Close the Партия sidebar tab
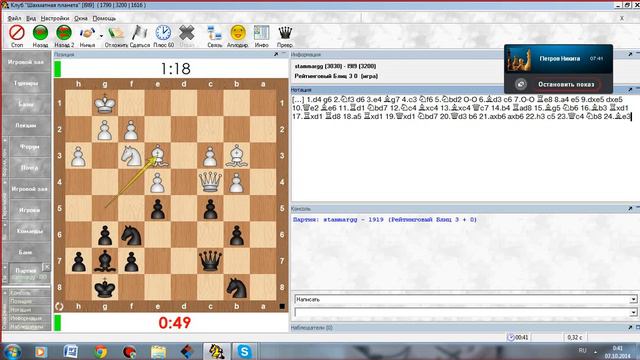This screenshot has height=360, width=640. pyautogui.click(x=46, y=267)
